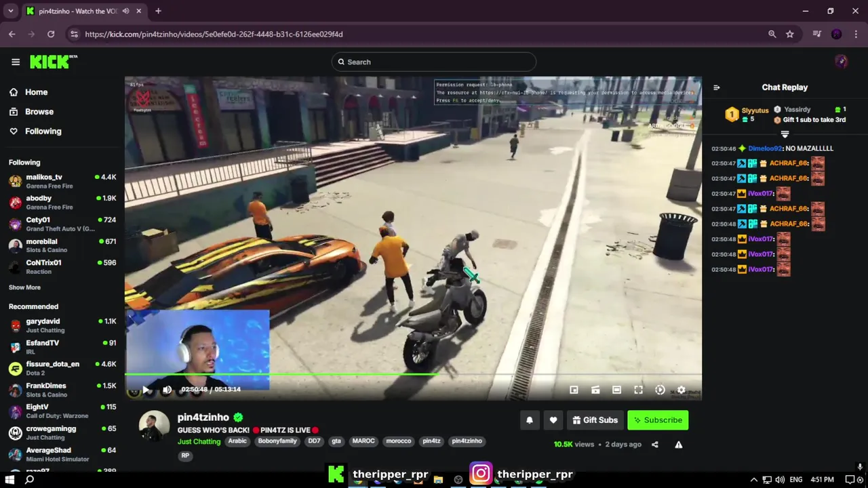Viewport: 868px width, 488px height.
Task: Open CoNTrix01 channel
Action: (x=62, y=267)
